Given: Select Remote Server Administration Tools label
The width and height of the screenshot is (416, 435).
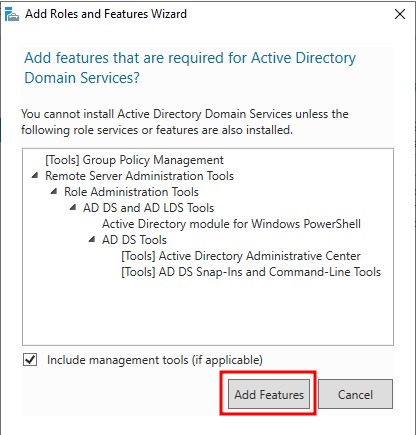Looking at the screenshot, I should point(140,176).
